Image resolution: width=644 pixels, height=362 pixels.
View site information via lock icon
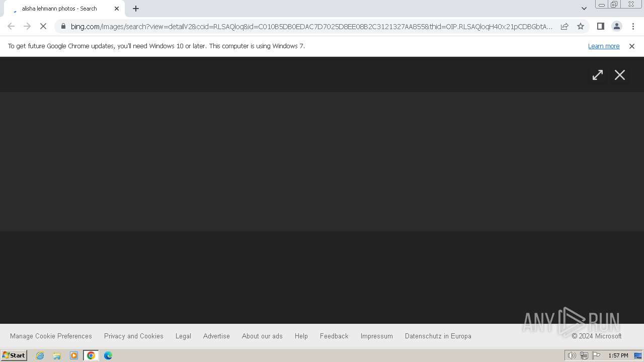[63, 26]
